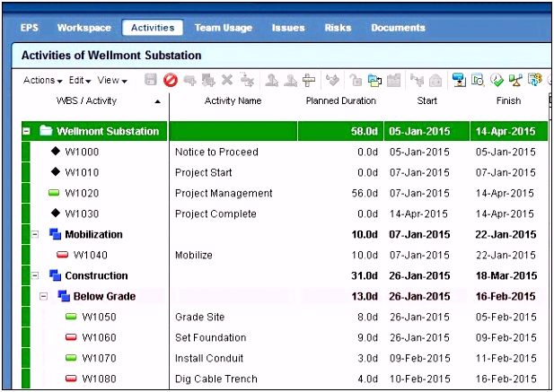Click the clock with green checkmark icon
The width and height of the screenshot is (554, 392).
(497, 80)
